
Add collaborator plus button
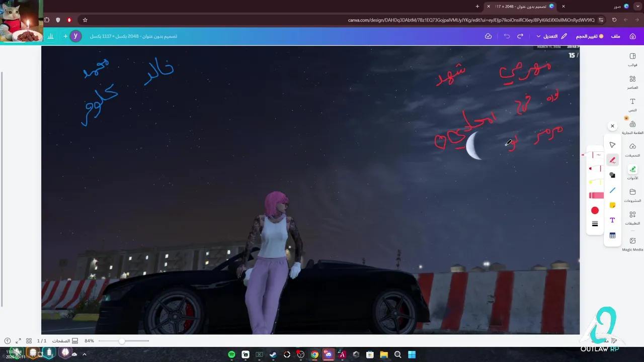tap(65, 36)
